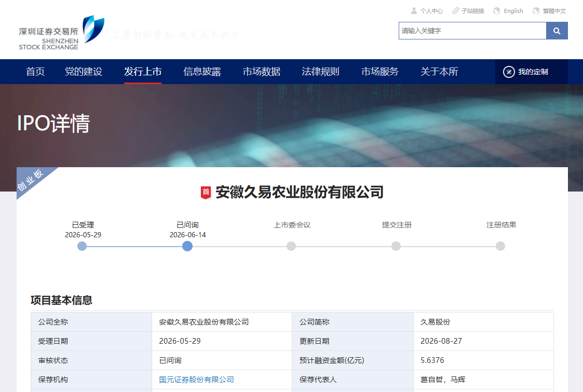
Task: Click the 已问询 stage label
Action: point(187,225)
